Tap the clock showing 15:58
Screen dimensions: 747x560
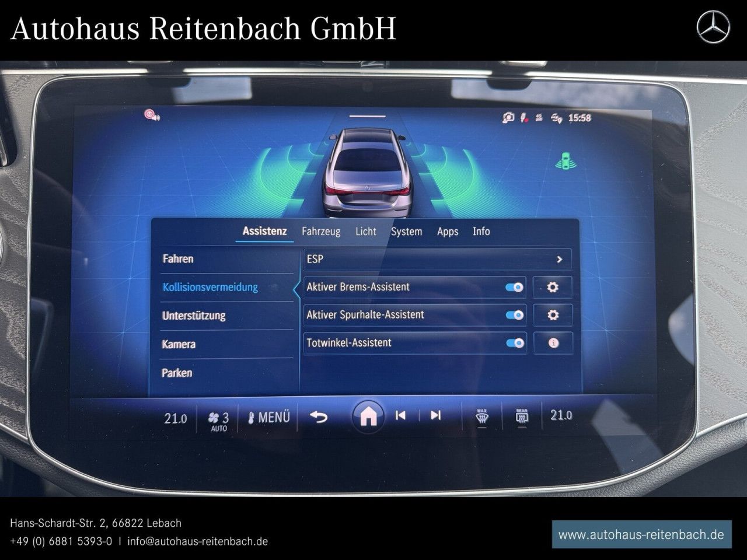pos(580,118)
